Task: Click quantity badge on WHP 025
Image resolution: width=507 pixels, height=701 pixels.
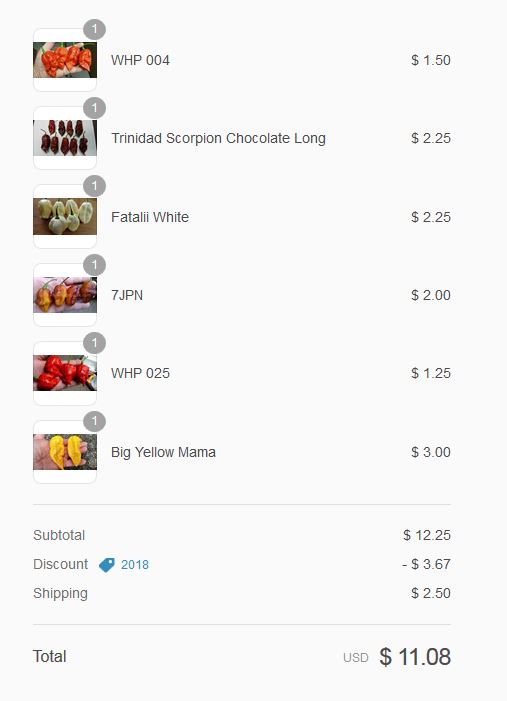Action: pyautogui.click(x=94, y=343)
